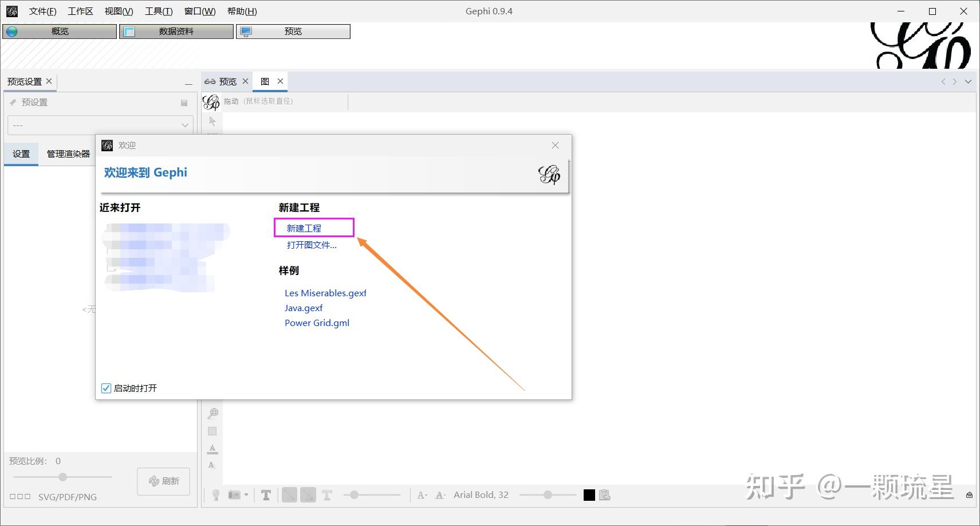Open the 工具(T) menu

click(x=159, y=11)
